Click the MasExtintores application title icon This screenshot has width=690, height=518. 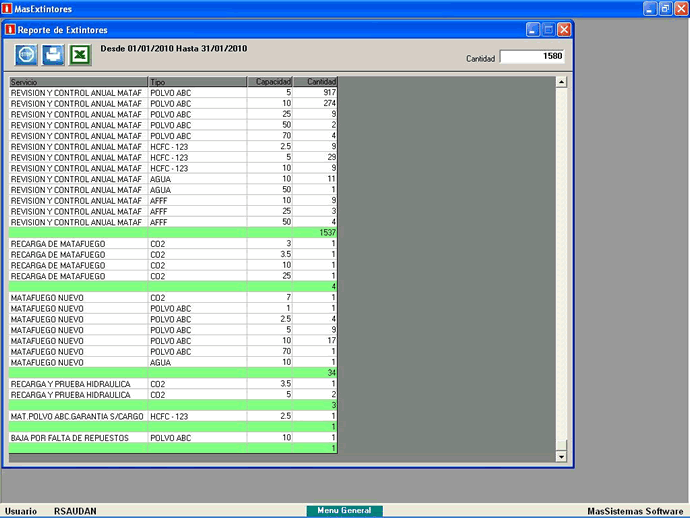tap(7, 8)
